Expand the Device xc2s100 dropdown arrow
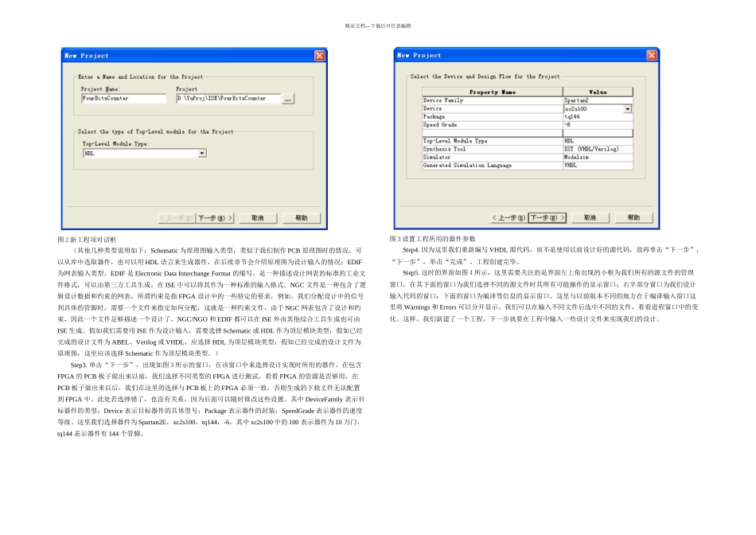 pos(627,109)
